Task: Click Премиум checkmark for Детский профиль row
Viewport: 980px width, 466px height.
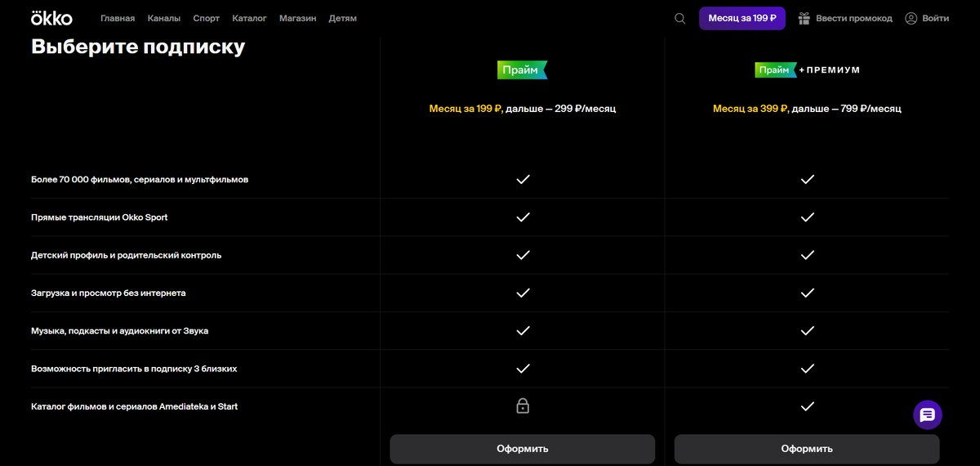Action: click(807, 255)
